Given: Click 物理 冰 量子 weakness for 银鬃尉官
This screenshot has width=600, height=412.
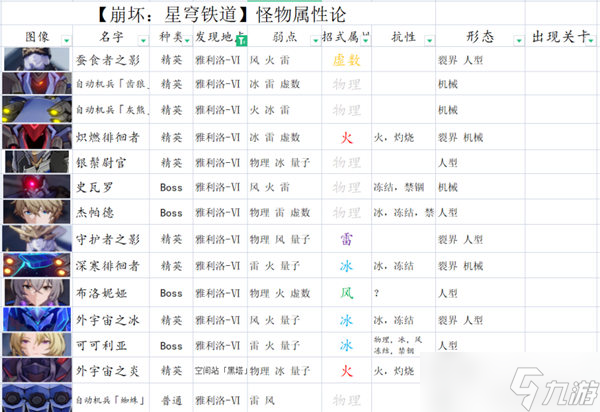Looking at the screenshot, I should (280, 163).
